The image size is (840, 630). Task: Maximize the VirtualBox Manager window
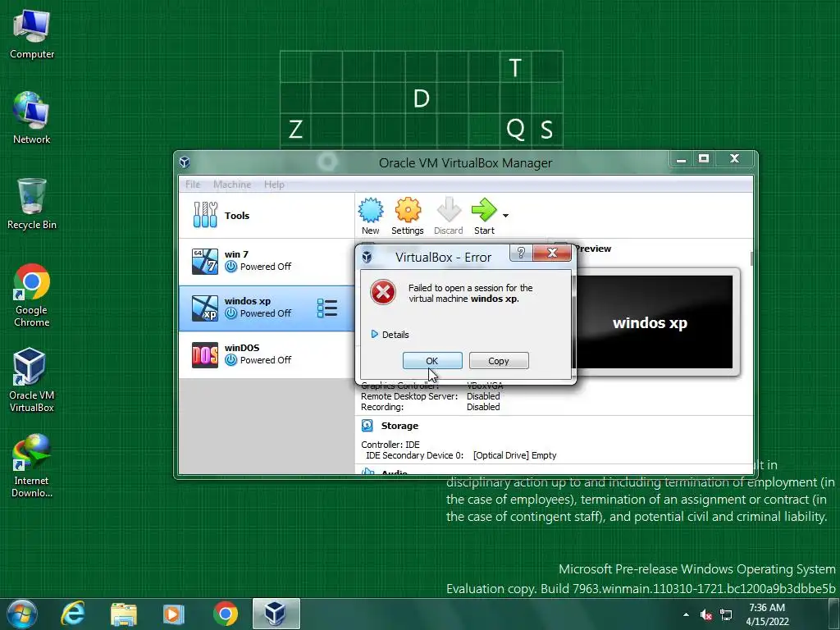[703, 159]
